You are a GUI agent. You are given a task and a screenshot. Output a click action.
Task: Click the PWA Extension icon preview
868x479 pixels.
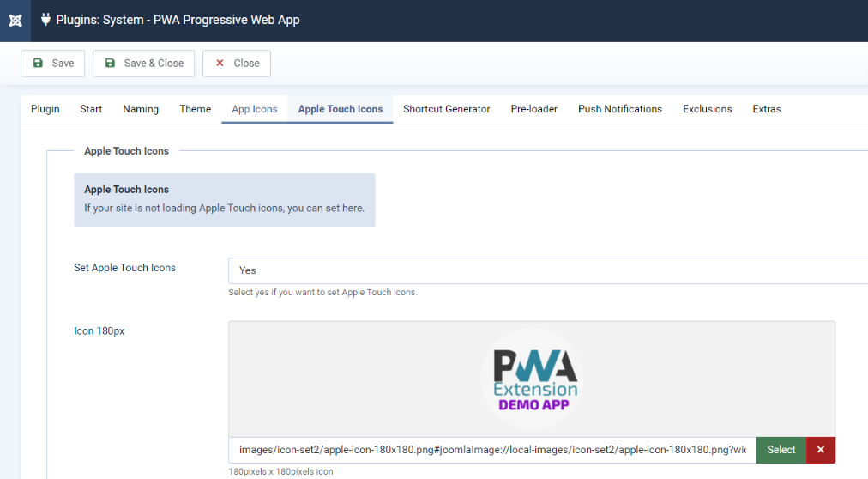pyautogui.click(x=532, y=379)
